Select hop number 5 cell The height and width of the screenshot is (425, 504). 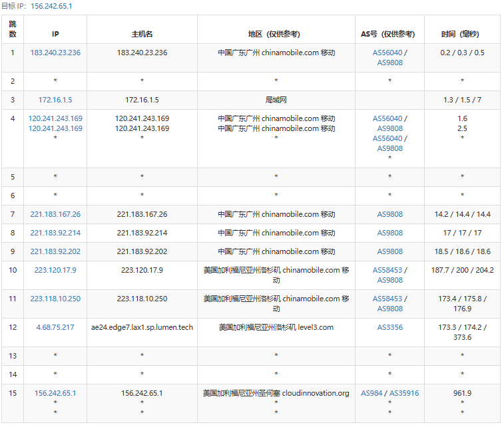[13, 177]
